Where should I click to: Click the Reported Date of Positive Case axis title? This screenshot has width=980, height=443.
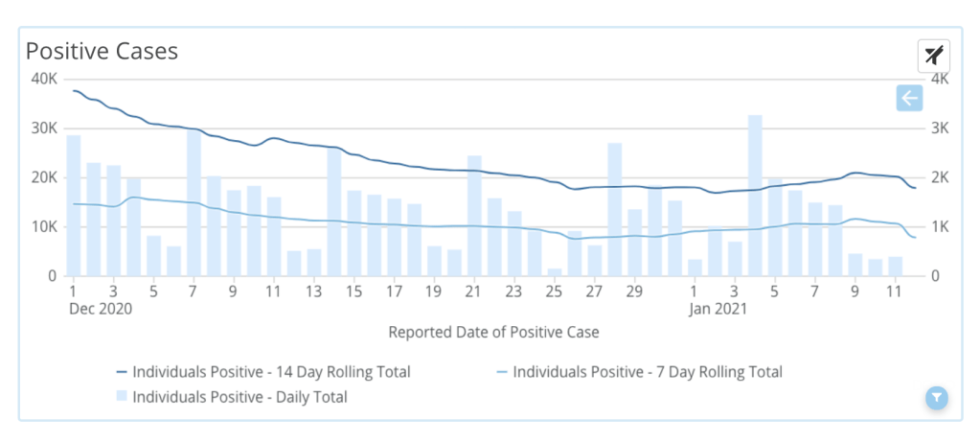coord(493,333)
